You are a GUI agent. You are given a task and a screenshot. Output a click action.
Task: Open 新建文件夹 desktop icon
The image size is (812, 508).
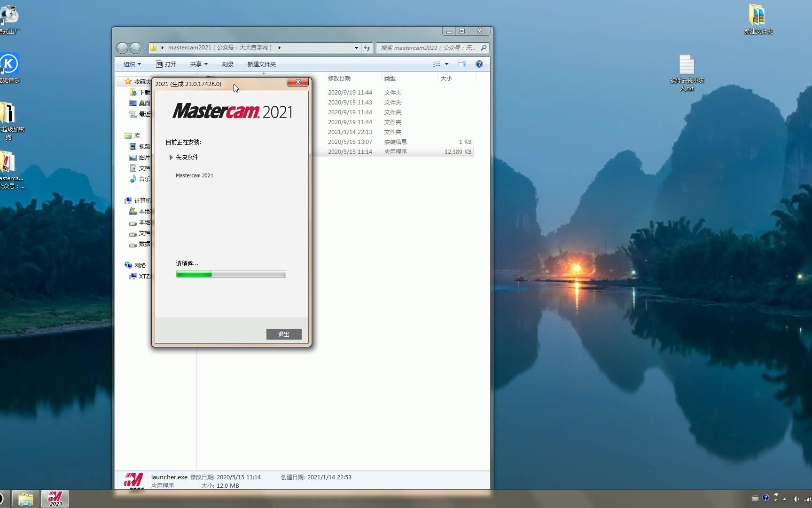coord(758,19)
